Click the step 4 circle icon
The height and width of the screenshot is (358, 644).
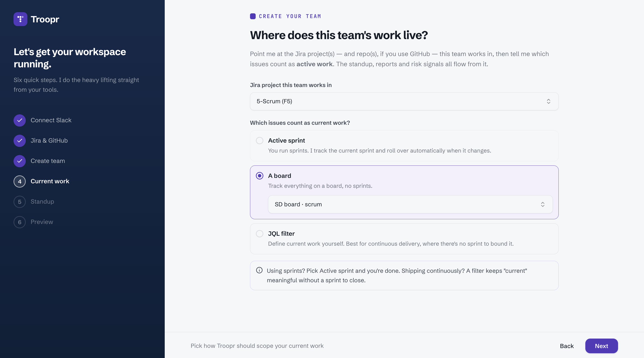(x=19, y=181)
